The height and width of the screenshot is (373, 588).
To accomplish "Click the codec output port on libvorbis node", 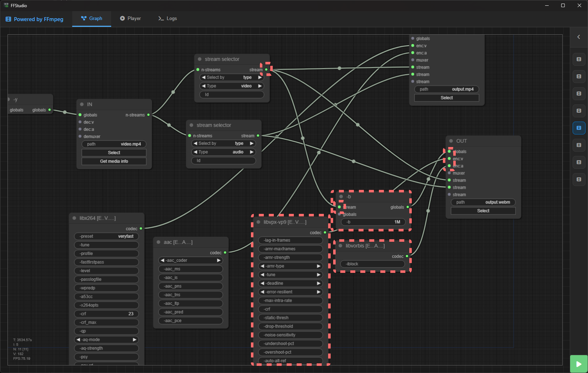I will [x=407, y=256].
